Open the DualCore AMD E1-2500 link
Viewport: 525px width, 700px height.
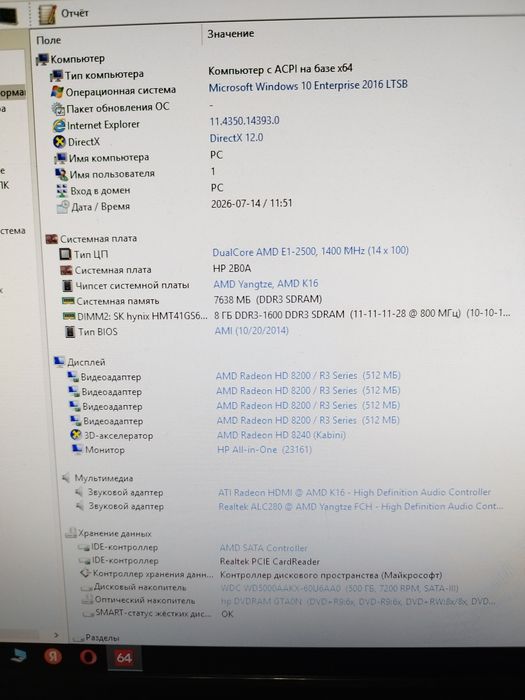(x=310, y=251)
